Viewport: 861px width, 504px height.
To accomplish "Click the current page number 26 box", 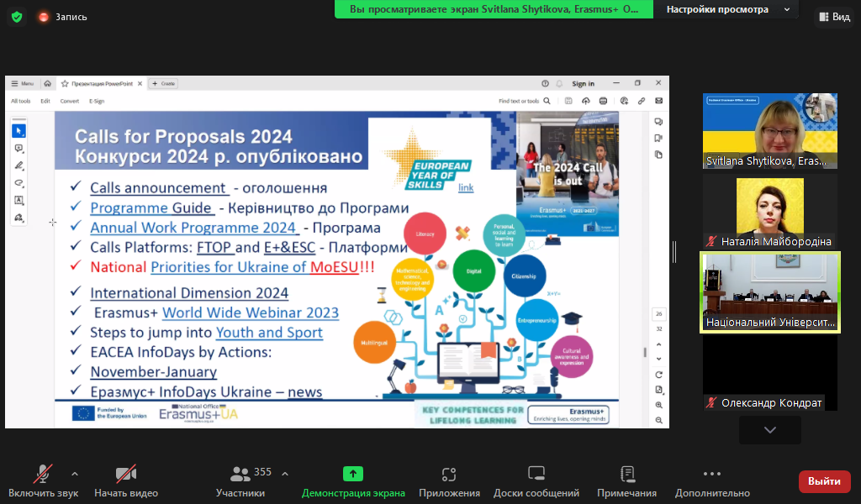I will pyautogui.click(x=659, y=313).
